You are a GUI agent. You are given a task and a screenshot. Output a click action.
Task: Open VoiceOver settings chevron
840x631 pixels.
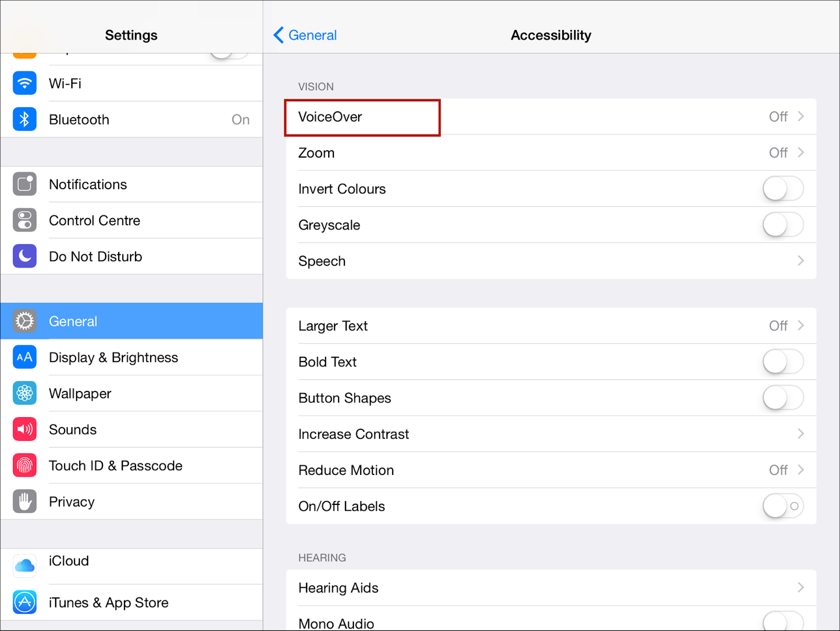(x=801, y=117)
